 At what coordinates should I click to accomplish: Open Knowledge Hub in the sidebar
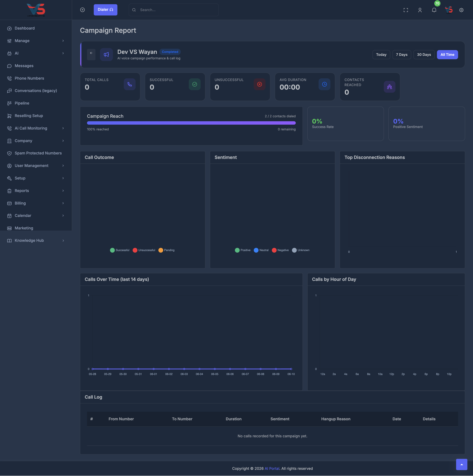click(36, 241)
